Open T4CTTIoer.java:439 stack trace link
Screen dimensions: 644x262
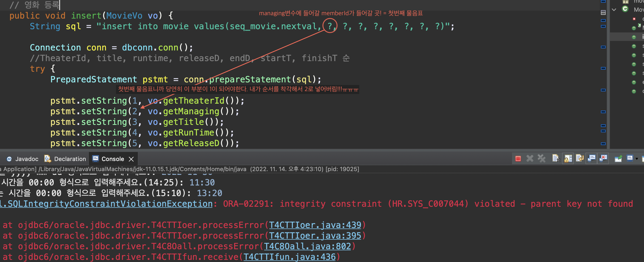coord(315,225)
